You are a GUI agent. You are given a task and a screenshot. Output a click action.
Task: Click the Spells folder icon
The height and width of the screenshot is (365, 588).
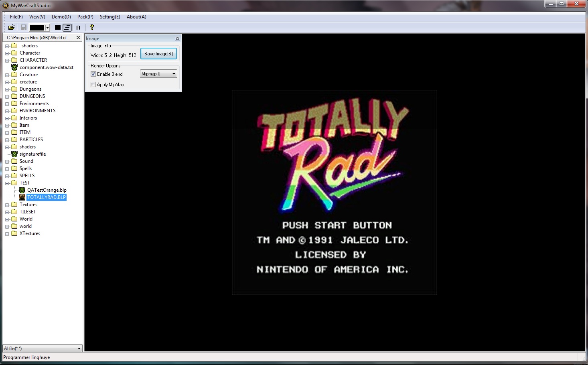[x=14, y=168]
